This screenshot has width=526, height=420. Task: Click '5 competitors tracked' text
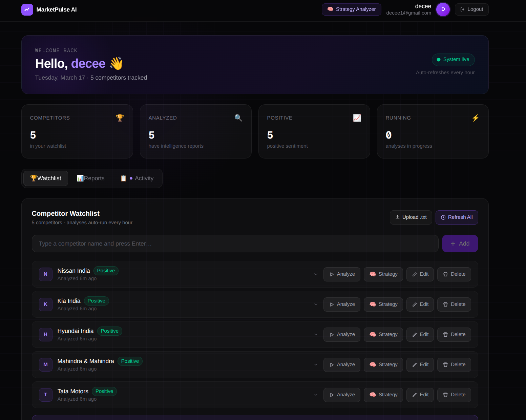(x=119, y=78)
